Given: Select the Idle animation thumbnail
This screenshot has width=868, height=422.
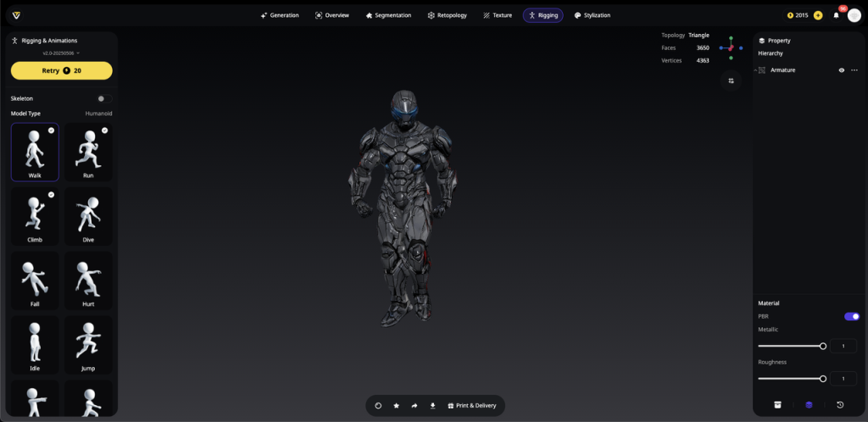Looking at the screenshot, I should [35, 345].
